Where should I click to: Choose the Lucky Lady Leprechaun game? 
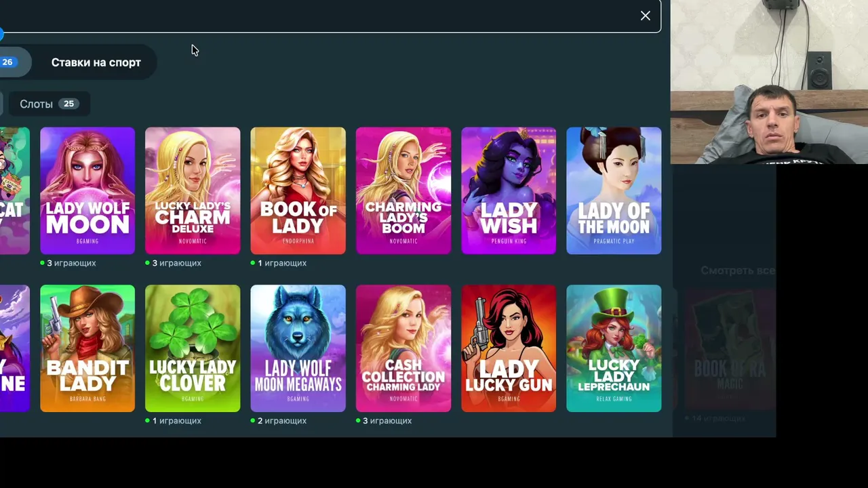coord(614,348)
